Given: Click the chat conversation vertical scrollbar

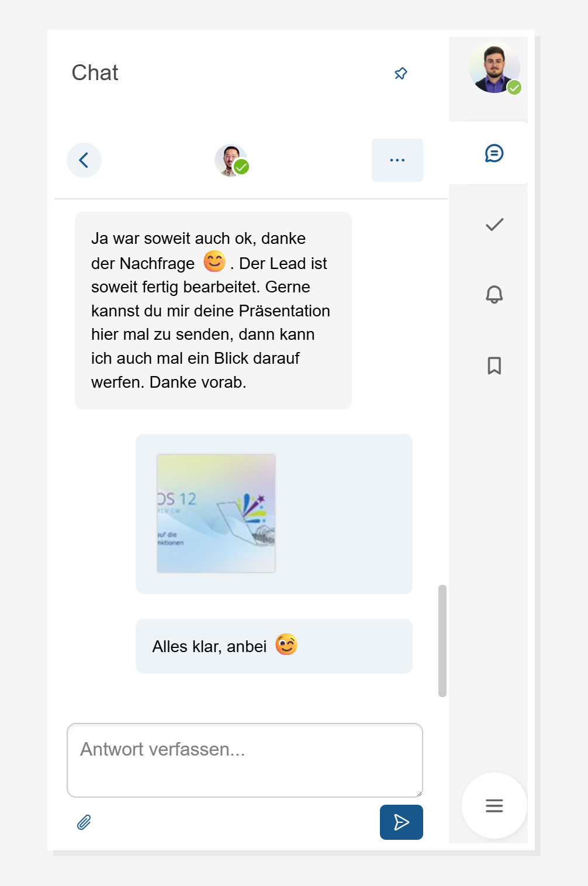Looking at the screenshot, I should [442, 641].
